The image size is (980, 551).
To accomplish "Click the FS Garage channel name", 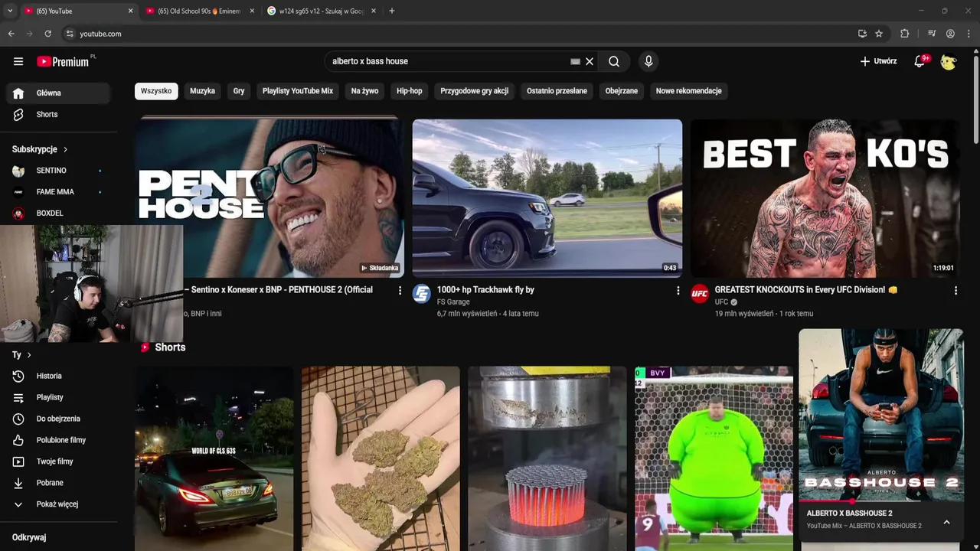I will click(453, 302).
